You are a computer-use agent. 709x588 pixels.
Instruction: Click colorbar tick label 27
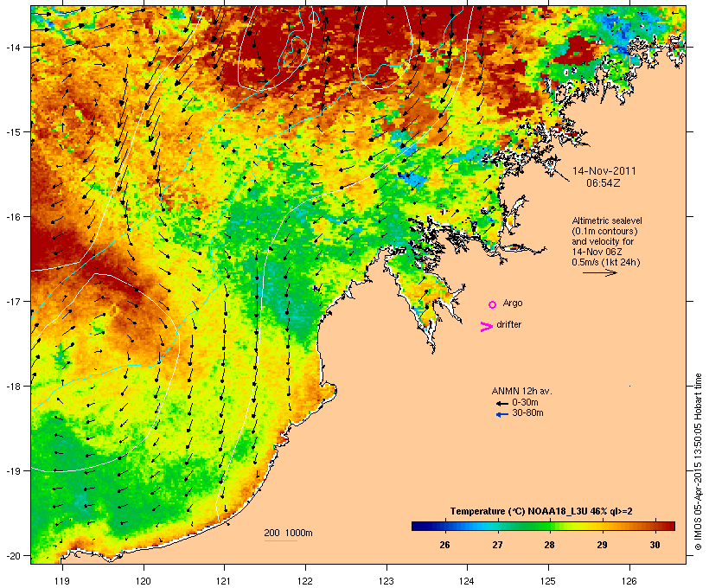click(497, 545)
